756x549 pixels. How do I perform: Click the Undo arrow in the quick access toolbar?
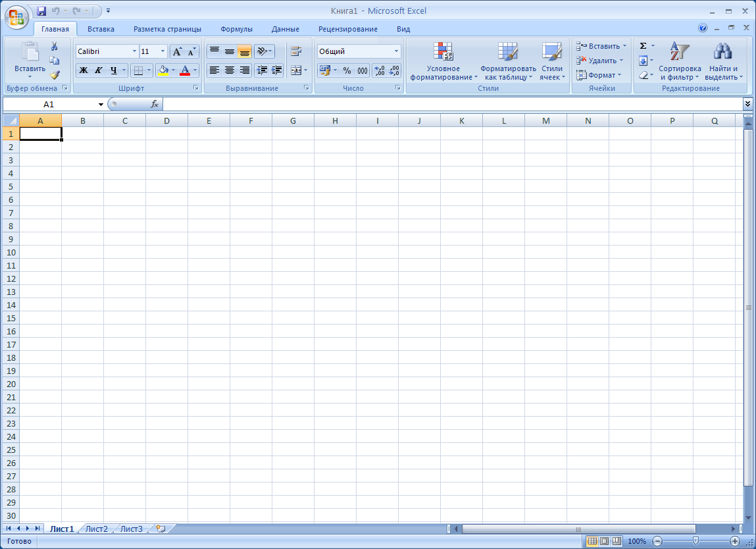point(55,11)
